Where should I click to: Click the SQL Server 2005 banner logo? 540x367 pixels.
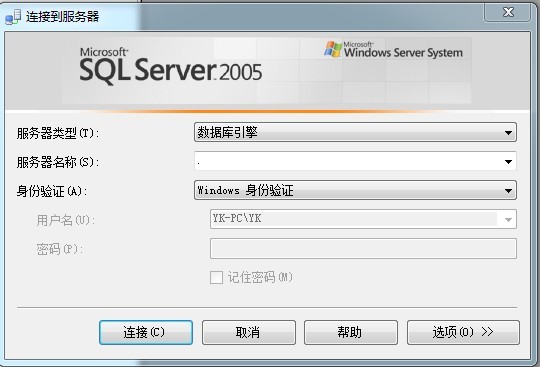170,66
